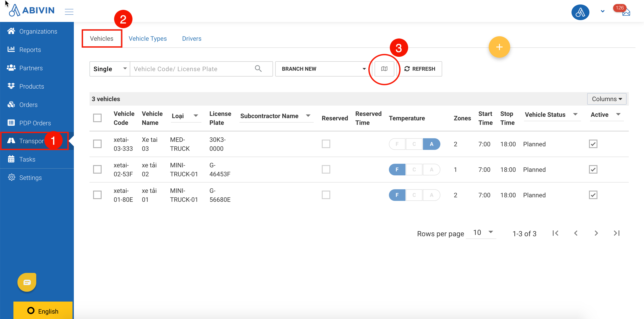Image resolution: width=644 pixels, height=319 pixels.
Task: Toggle the hamburger sidebar menu
Action: coord(69,11)
